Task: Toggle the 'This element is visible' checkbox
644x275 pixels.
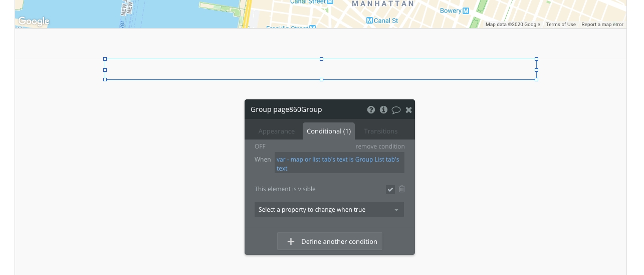Action: pos(390,189)
